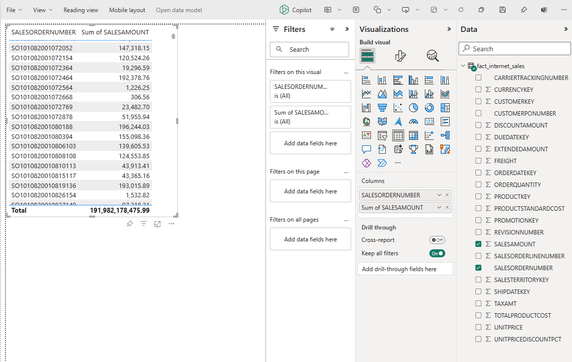Check the CURRENCYKEY field
The image size is (572, 362).
(x=478, y=89)
